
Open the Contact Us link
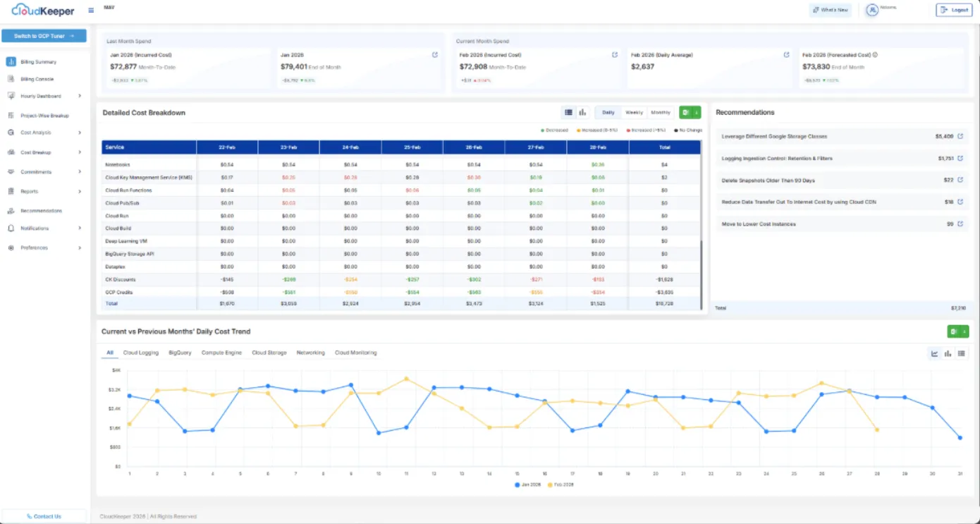point(44,516)
